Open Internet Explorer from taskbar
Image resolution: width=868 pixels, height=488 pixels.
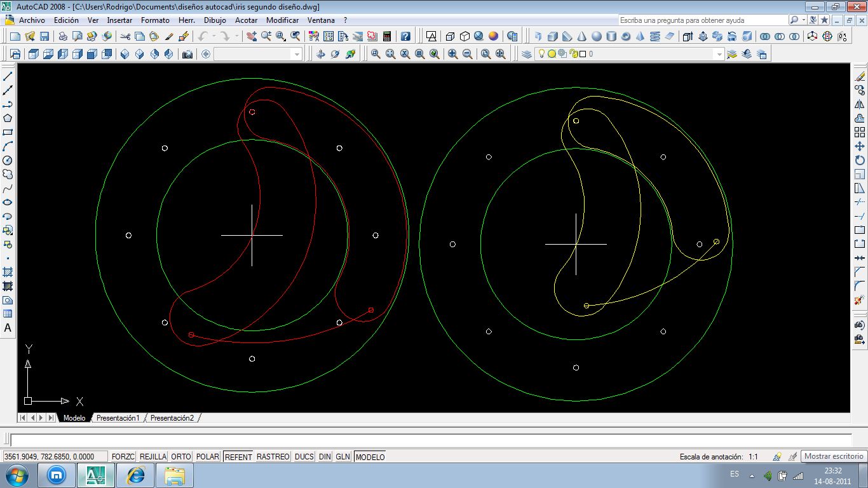pyautogui.click(x=135, y=475)
